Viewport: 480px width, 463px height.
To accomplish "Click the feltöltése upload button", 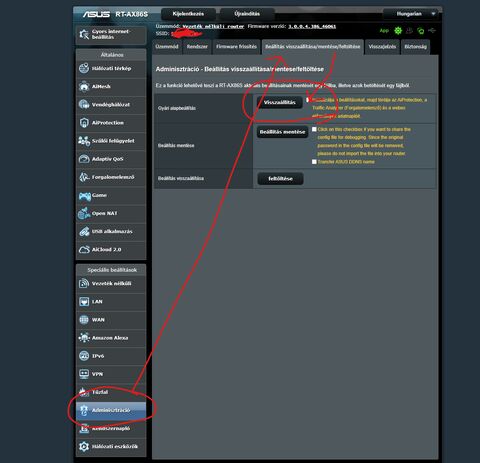I will click(280, 179).
